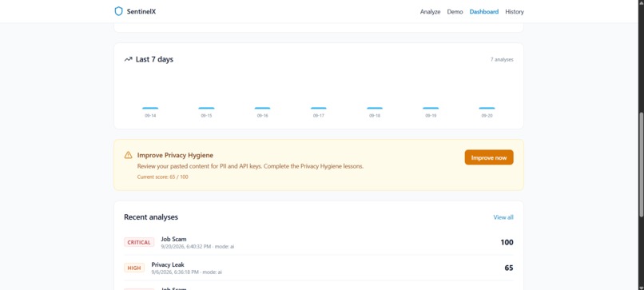Click the 'Current score: 65 / 100' text
This screenshot has width=644, height=290.
(x=163, y=177)
